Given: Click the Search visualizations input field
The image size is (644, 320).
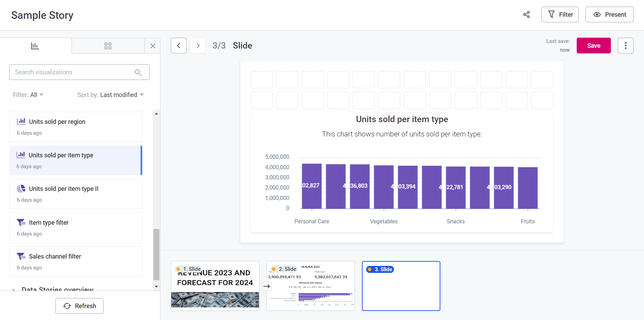Looking at the screenshot, I should click(70, 72).
